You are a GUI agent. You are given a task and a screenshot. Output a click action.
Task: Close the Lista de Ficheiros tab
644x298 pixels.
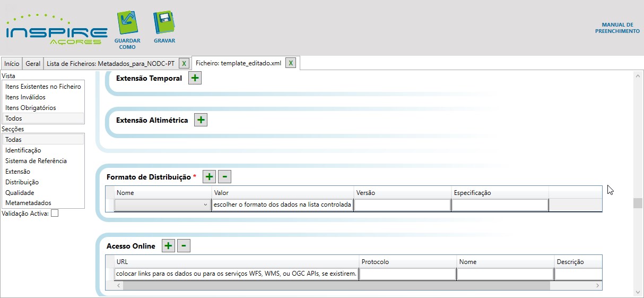coord(184,64)
